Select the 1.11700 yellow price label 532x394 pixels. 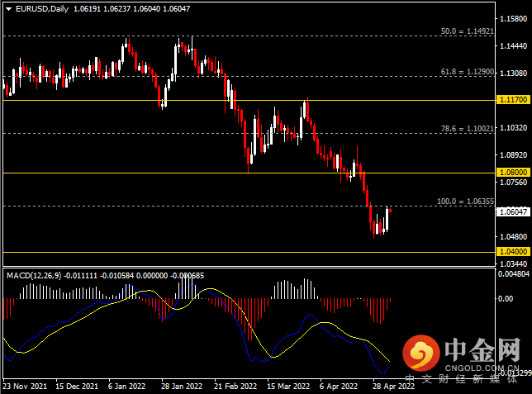513,100
